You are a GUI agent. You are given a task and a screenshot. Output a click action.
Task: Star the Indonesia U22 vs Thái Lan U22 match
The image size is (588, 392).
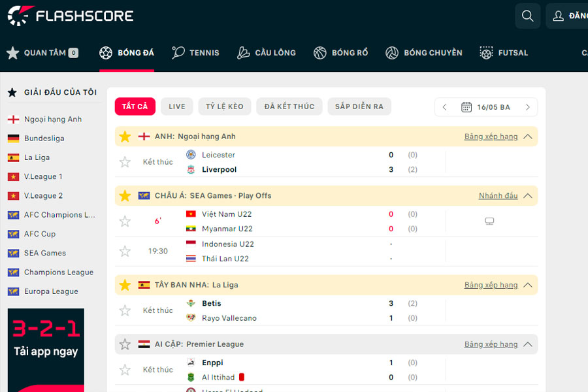124,251
